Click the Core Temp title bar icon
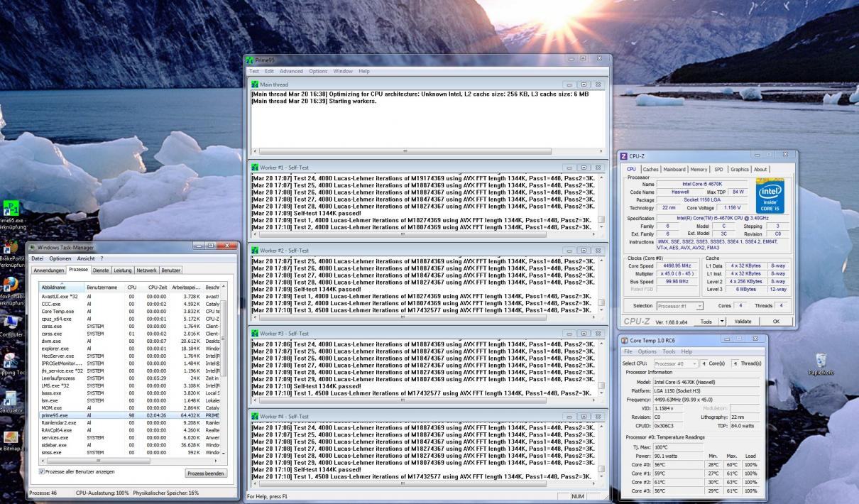The height and width of the screenshot is (504, 859). pyautogui.click(x=625, y=340)
